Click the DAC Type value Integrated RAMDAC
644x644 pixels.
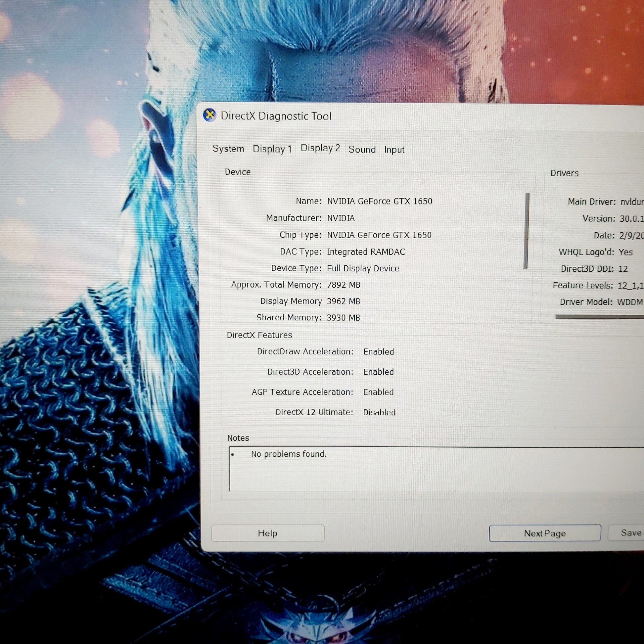coord(366,252)
